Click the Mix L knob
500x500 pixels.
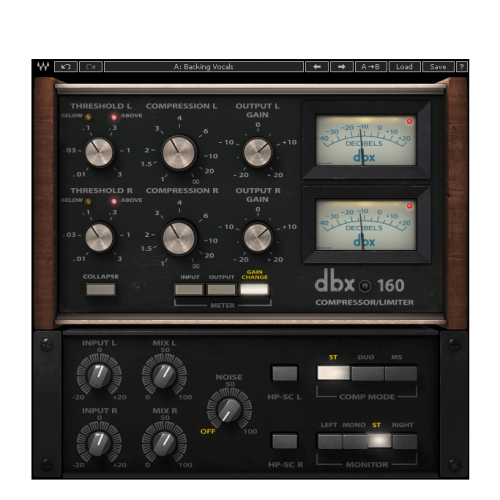(x=164, y=375)
